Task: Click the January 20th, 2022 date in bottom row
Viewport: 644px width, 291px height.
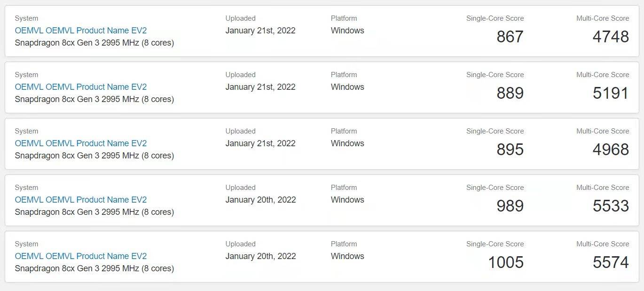Action: pos(261,256)
